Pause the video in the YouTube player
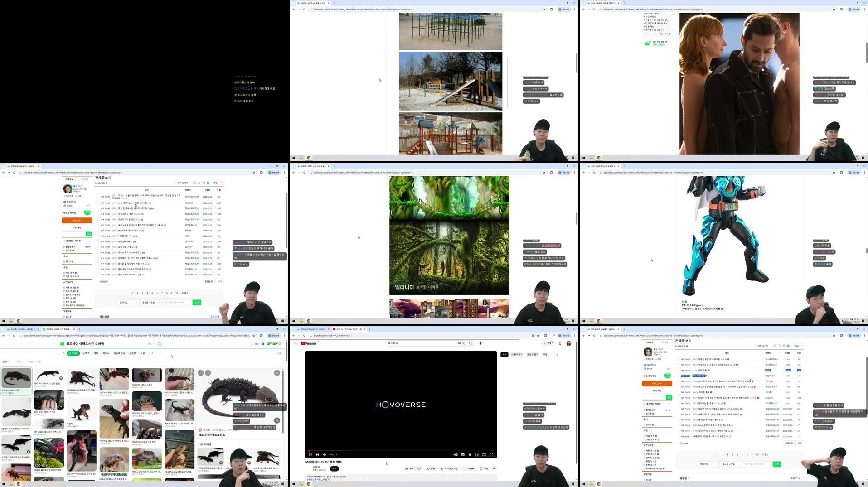 [310, 454]
